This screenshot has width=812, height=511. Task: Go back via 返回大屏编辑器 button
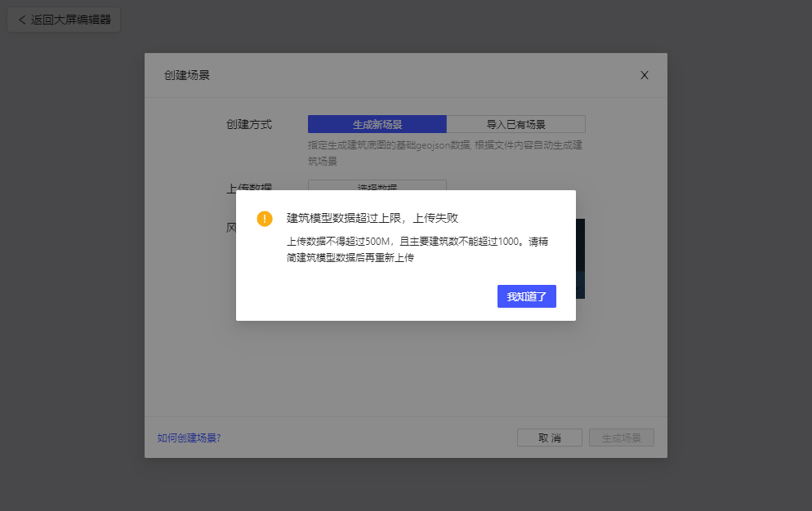64,20
